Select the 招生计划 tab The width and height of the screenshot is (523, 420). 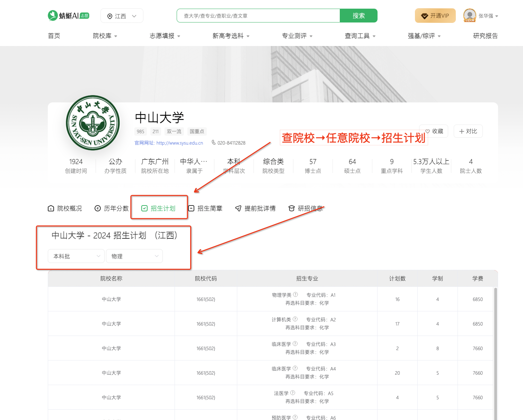158,208
